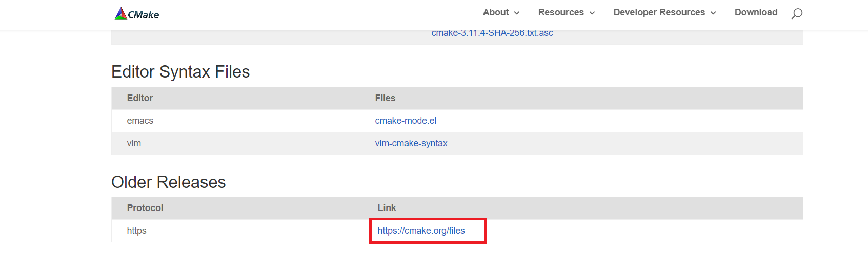Open the vim-cmake-syntax link
The width and height of the screenshot is (868, 266).
point(411,143)
